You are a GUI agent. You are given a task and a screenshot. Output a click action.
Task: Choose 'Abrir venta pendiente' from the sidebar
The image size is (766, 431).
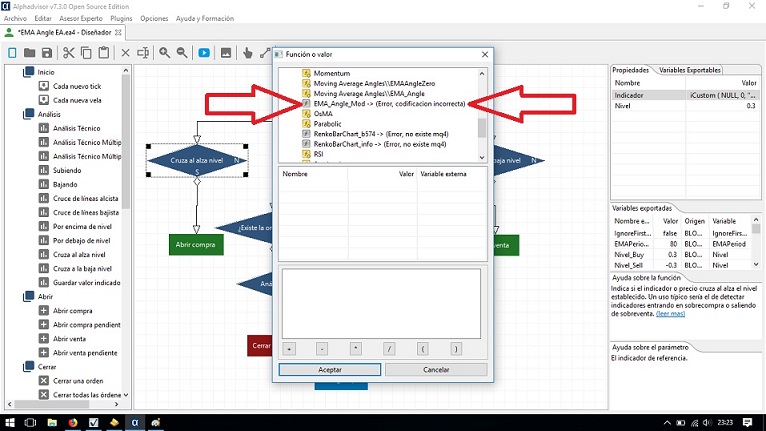(x=85, y=352)
